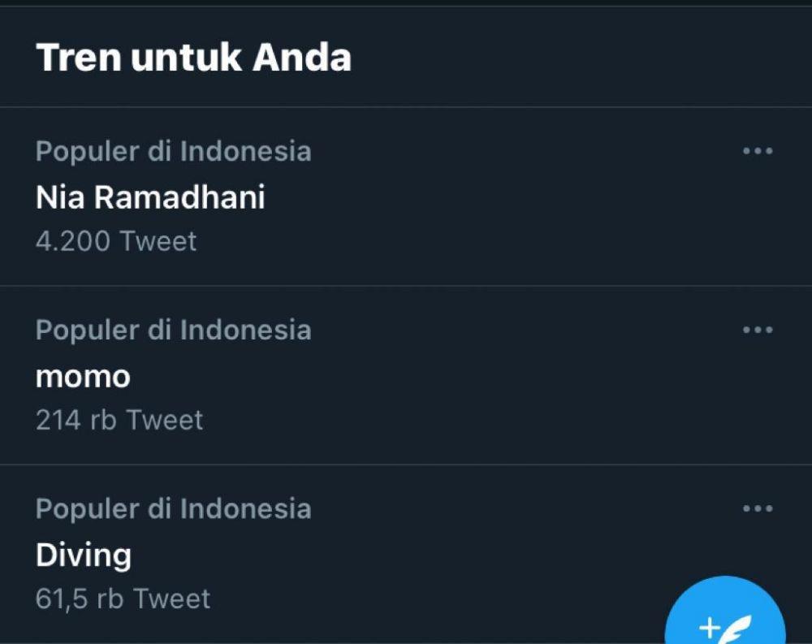Select the 4.200 Tweet count text
812x644 pixels.
[116, 241]
